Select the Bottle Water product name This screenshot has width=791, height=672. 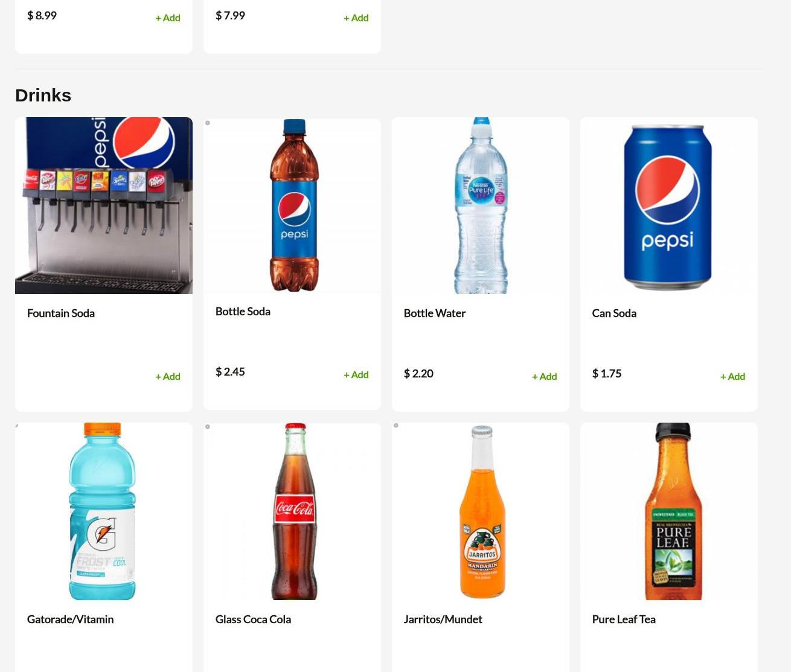[435, 313]
